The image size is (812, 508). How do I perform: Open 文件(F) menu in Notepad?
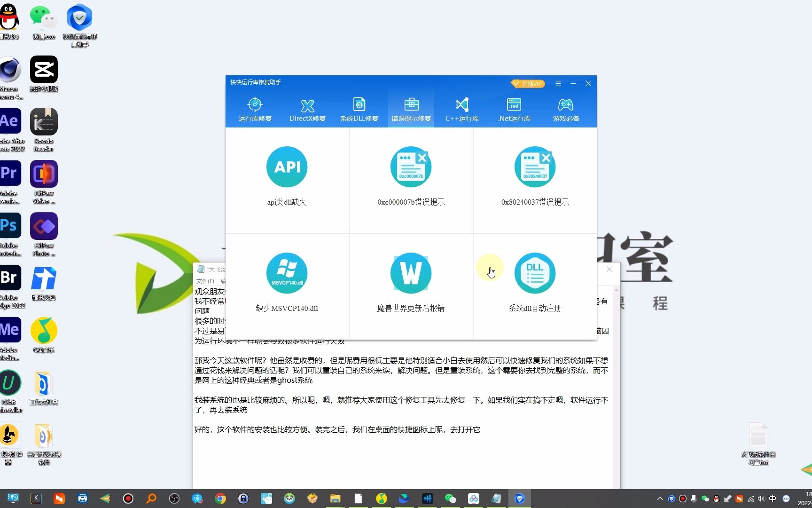tap(205, 281)
